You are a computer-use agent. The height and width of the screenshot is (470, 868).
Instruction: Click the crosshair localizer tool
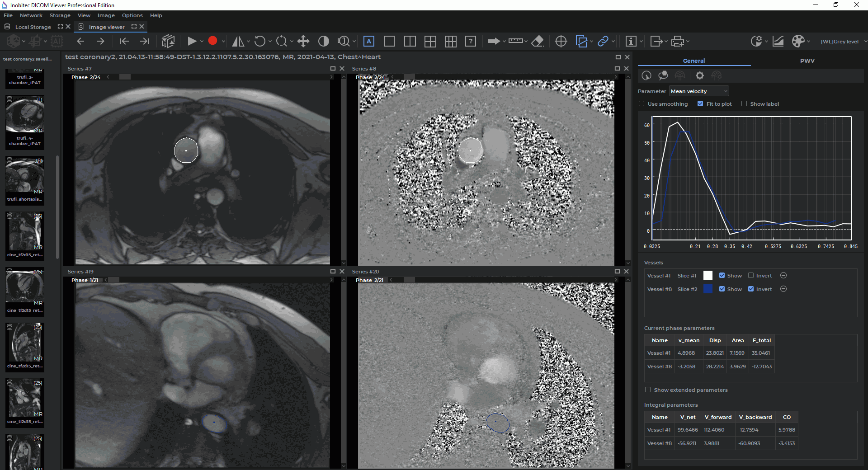561,41
